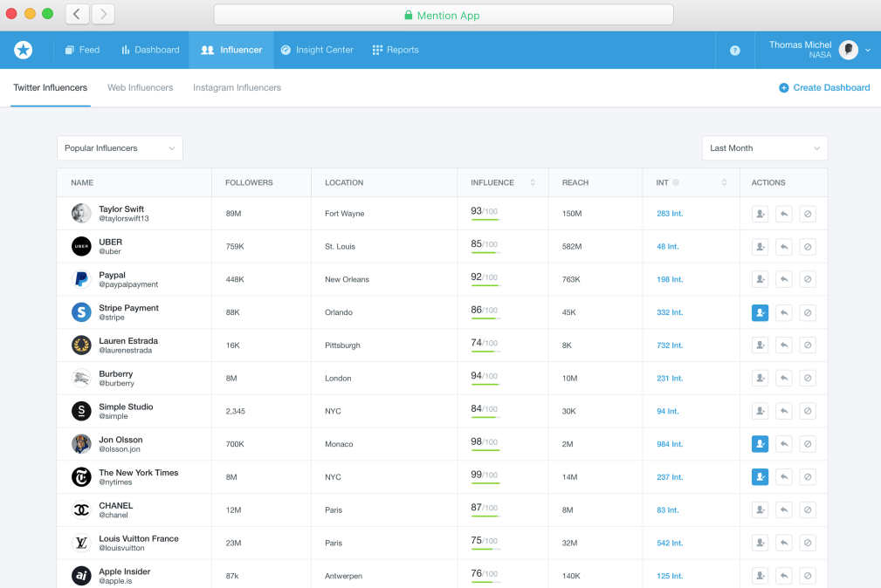The image size is (881, 588).
Task: Click the Create Dashboard button
Action: pos(824,87)
